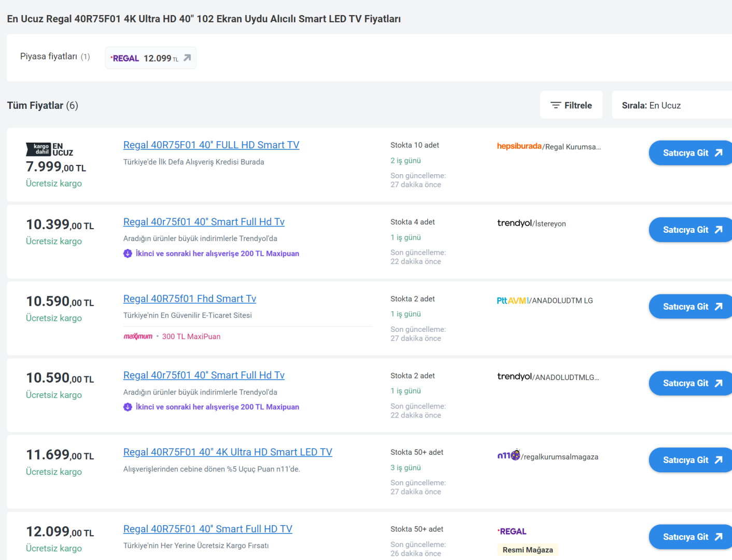Open the Regal 12.099 TL market price chip

pyautogui.click(x=150, y=58)
